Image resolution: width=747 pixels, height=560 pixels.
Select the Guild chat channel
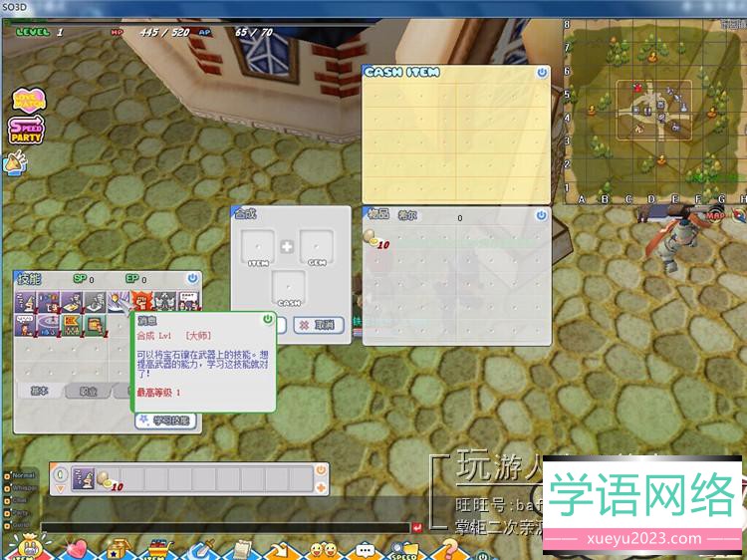tap(20, 524)
